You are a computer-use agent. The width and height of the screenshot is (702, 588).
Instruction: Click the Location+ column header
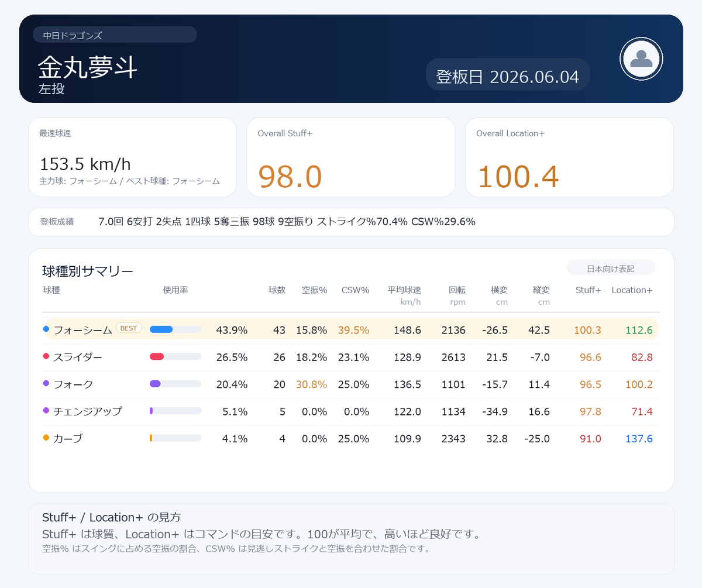pyautogui.click(x=632, y=290)
